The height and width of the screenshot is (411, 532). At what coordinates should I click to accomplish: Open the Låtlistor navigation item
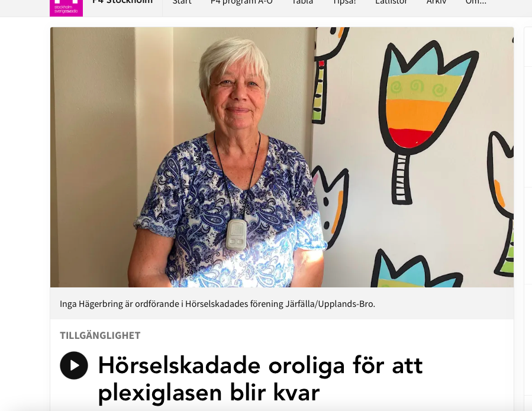pos(391,2)
